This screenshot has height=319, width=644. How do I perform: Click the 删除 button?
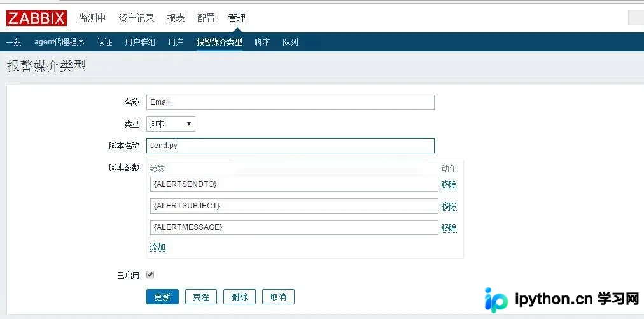pos(239,297)
